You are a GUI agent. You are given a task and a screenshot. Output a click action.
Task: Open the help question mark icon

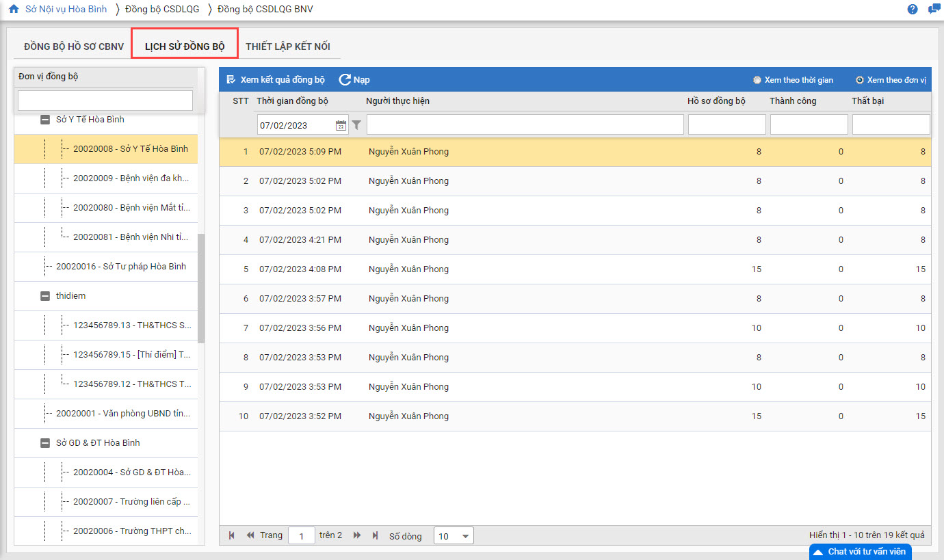913,10
